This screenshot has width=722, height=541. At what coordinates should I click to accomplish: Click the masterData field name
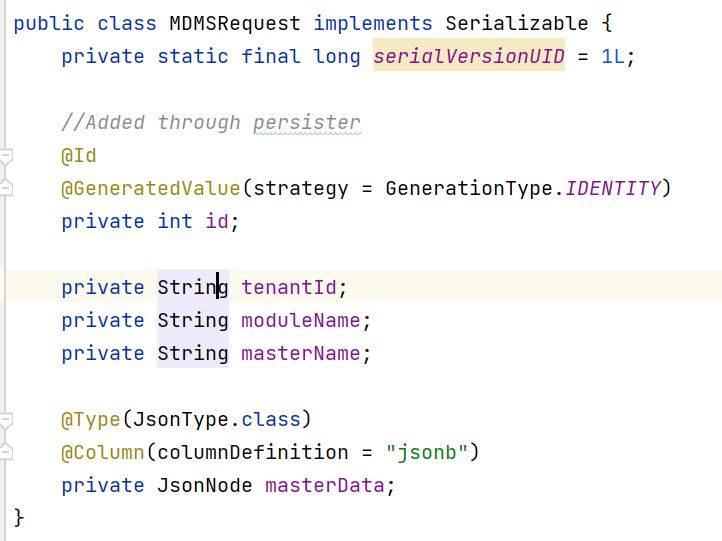tap(324, 485)
